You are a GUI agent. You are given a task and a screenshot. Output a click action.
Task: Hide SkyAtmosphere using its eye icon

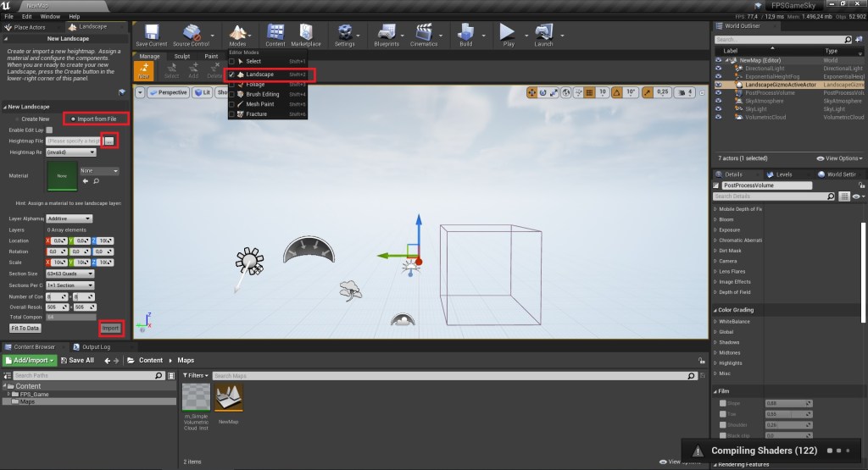pyautogui.click(x=719, y=100)
